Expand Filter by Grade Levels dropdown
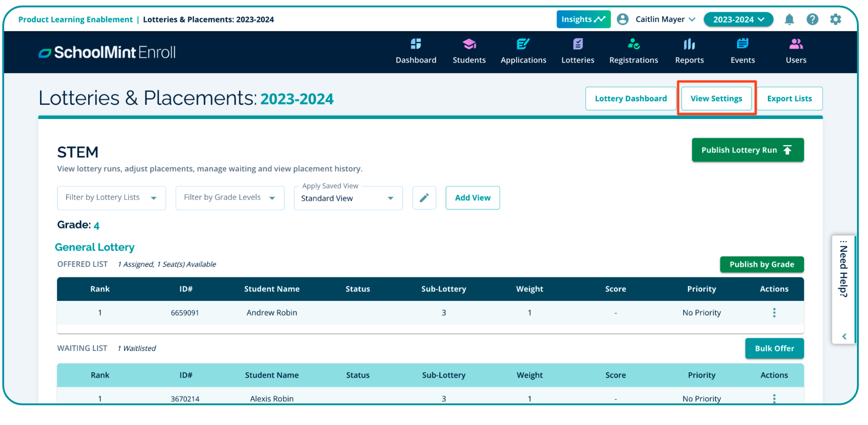 tap(229, 198)
